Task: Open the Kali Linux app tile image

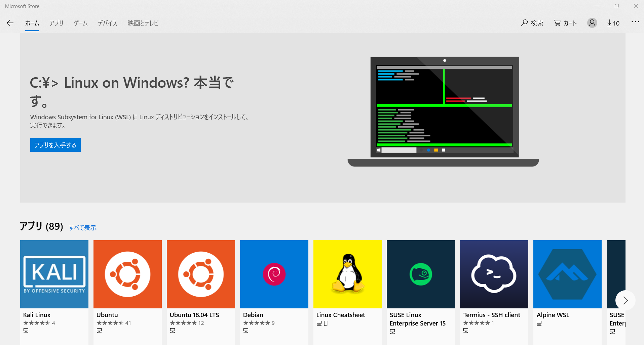Action: [x=54, y=274]
